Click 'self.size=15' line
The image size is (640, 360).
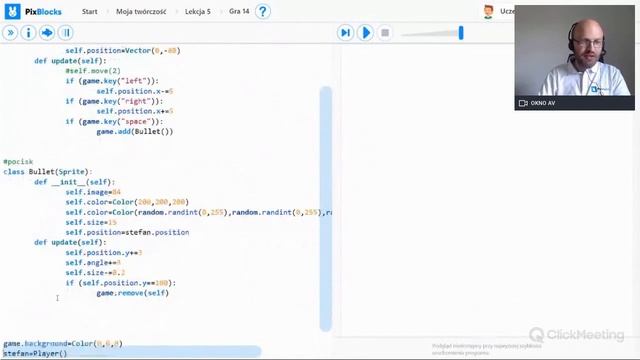point(91,222)
